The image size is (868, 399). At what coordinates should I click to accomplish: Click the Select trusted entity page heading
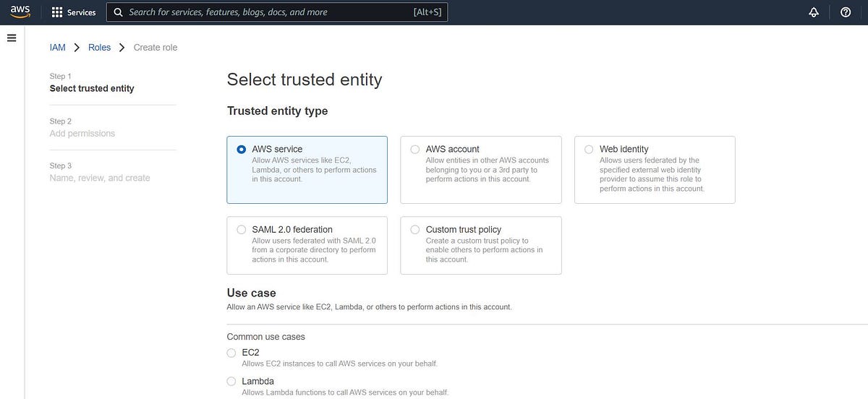[305, 80]
